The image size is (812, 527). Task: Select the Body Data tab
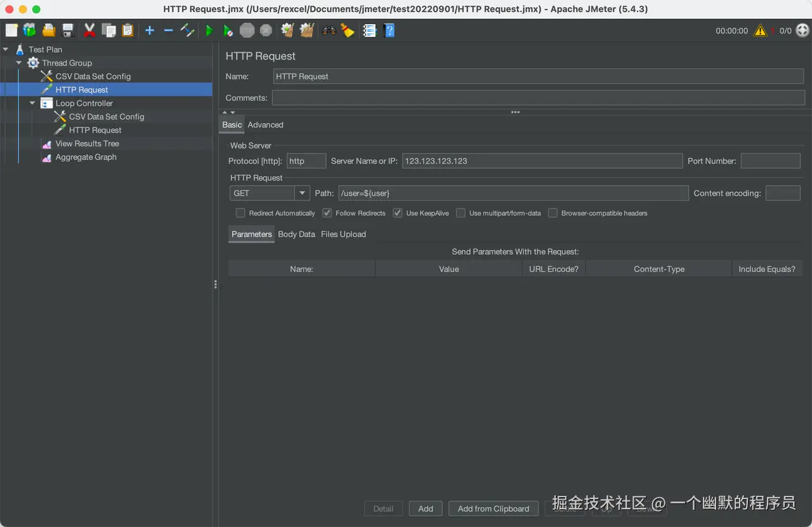tap(296, 234)
